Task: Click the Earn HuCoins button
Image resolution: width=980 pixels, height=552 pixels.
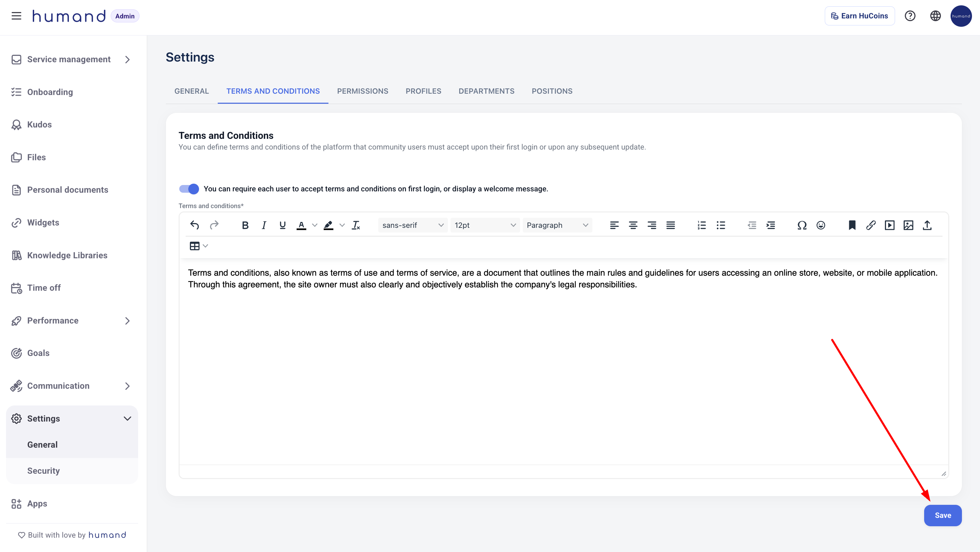Action: pos(859,16)
